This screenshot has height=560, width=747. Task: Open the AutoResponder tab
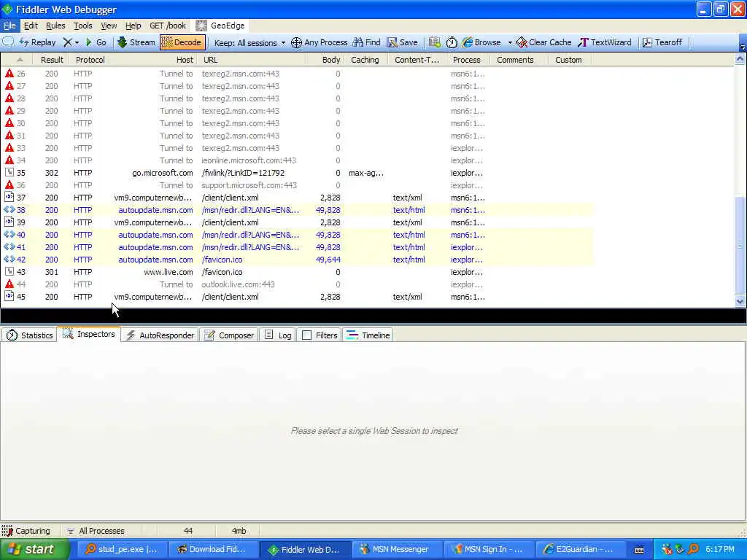point(160,335)
